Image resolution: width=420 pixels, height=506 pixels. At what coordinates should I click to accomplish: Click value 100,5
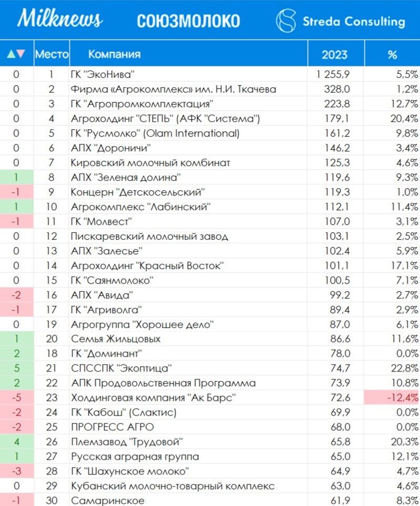coord(337,280)
